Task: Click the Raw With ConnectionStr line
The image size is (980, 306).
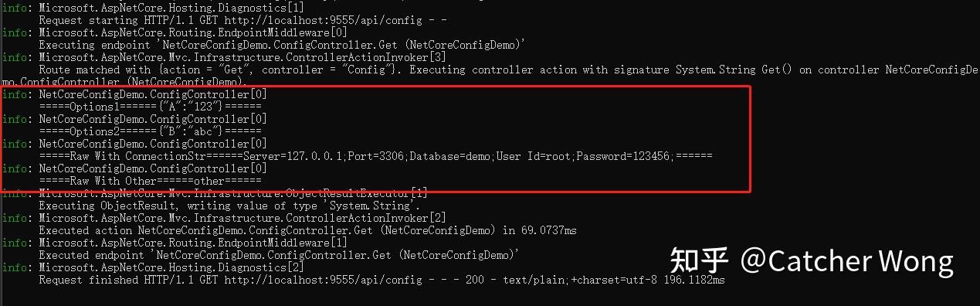Action: pyautogui.click(x=375, y=156)
